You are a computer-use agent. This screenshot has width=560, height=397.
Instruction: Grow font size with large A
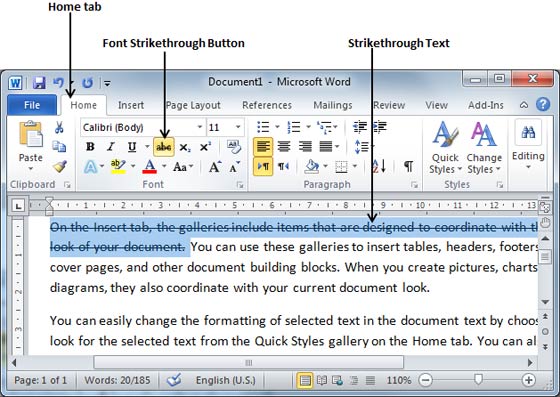(x=215, y=167)
